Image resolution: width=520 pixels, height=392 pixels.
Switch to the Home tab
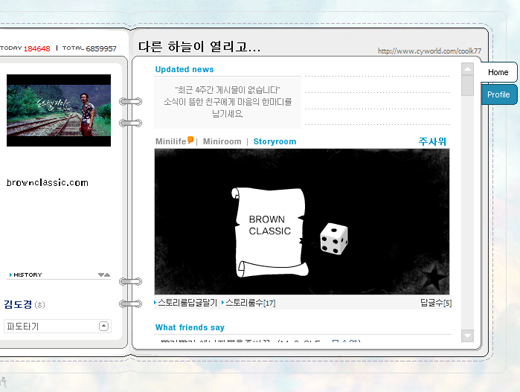point(499,72)
